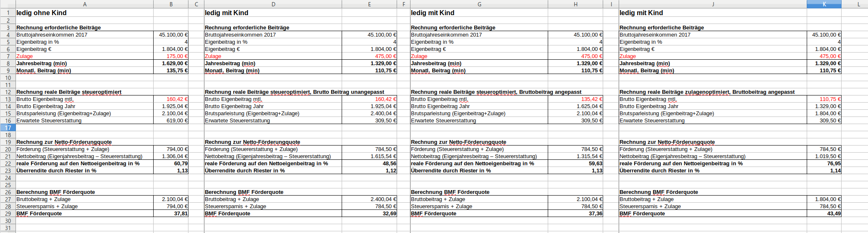Click Überrendite value '1,12'
The image size is (868, 233).
(391, 171)
